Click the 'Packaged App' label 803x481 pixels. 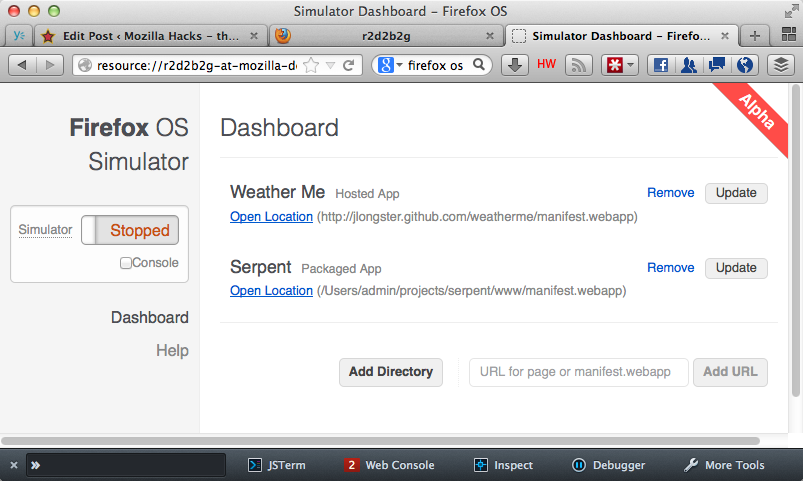[341, 268]
